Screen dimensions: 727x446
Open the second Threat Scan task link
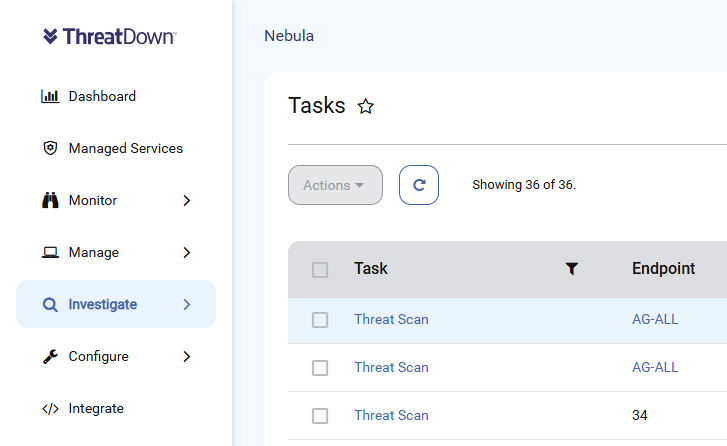coord(391,368)
